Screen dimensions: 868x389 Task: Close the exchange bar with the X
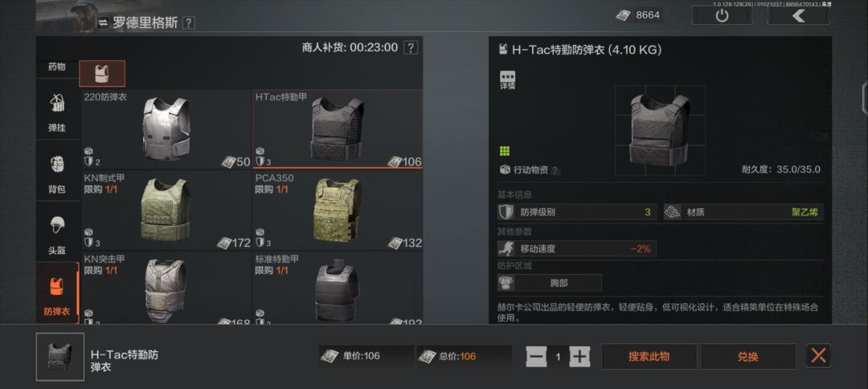point(818,356)
